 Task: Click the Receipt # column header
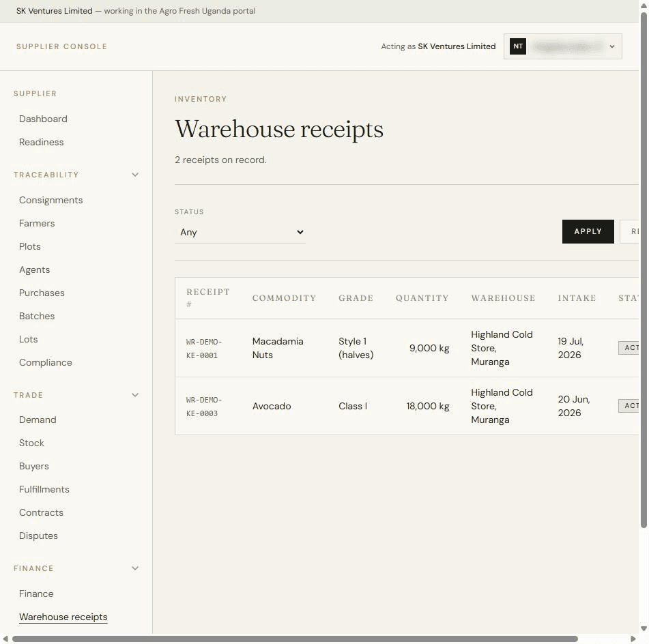207,298
